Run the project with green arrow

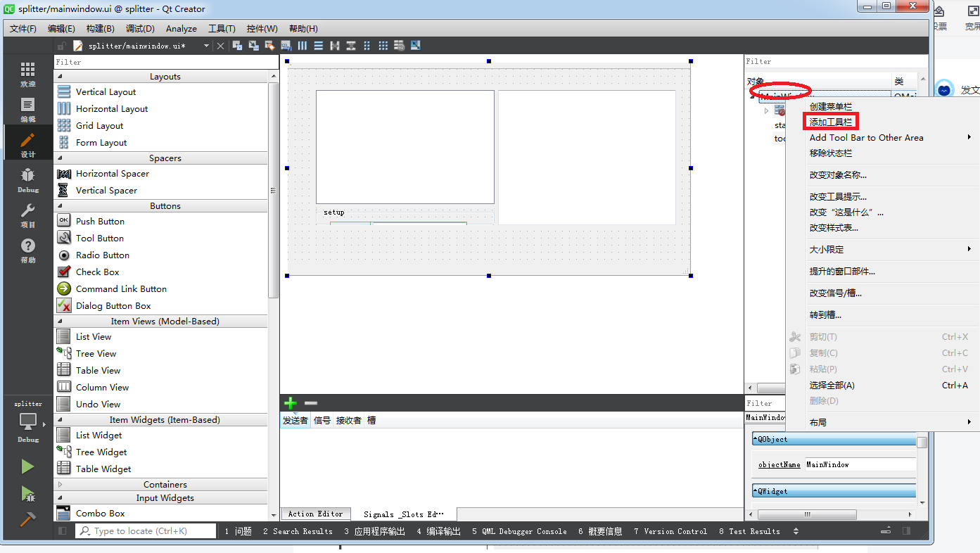click(x=27, y=466)
